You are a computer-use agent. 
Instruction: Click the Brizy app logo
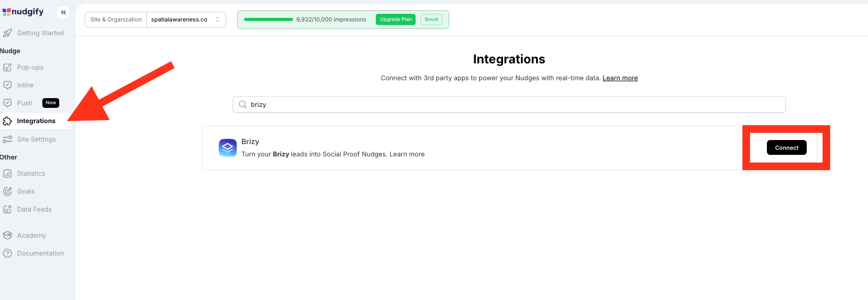click(228, 148)
